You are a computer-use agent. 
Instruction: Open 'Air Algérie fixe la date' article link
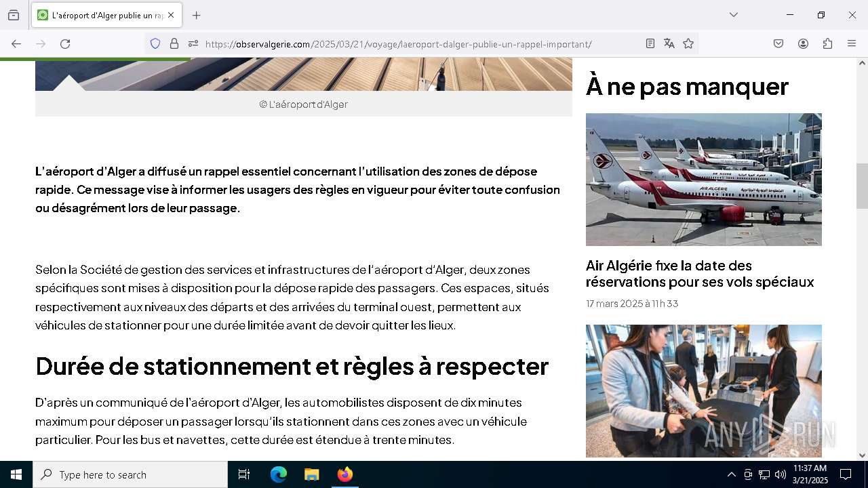(700, 274)
